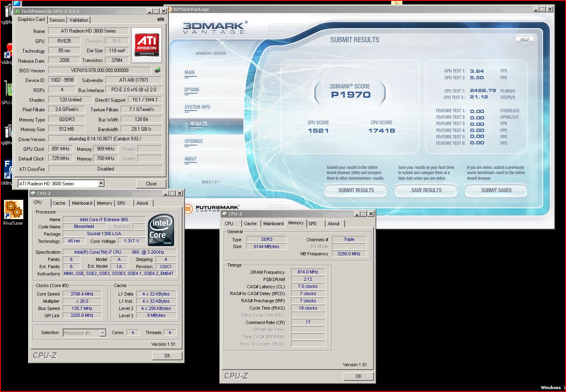The width and height of the screenshot is (566, 392).
Task: Click the Bus Interface PCI-E 2.0 x16 field
Action: click(134, 90)
